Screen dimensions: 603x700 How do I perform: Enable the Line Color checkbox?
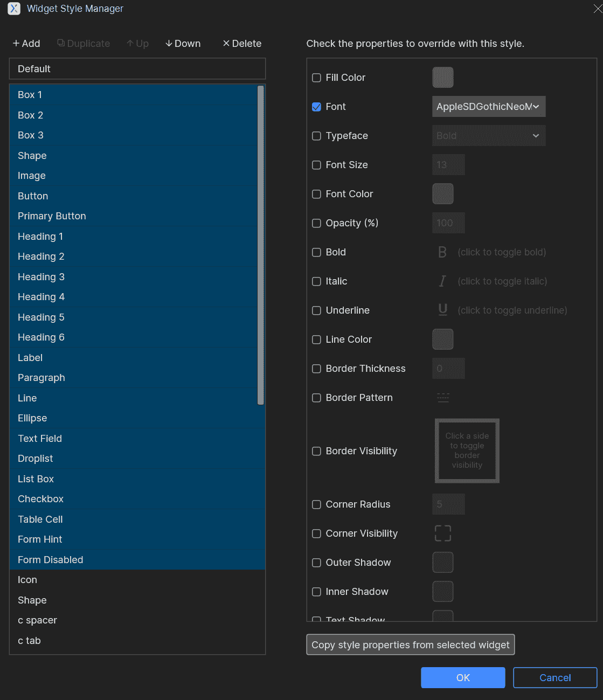tap(317, 339)
